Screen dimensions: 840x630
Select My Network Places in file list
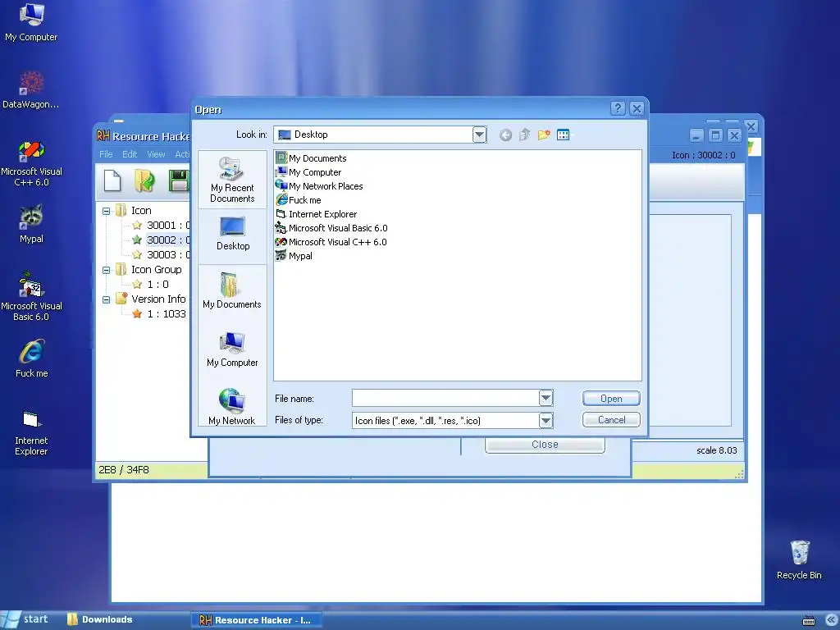click(x=319, y=186)
